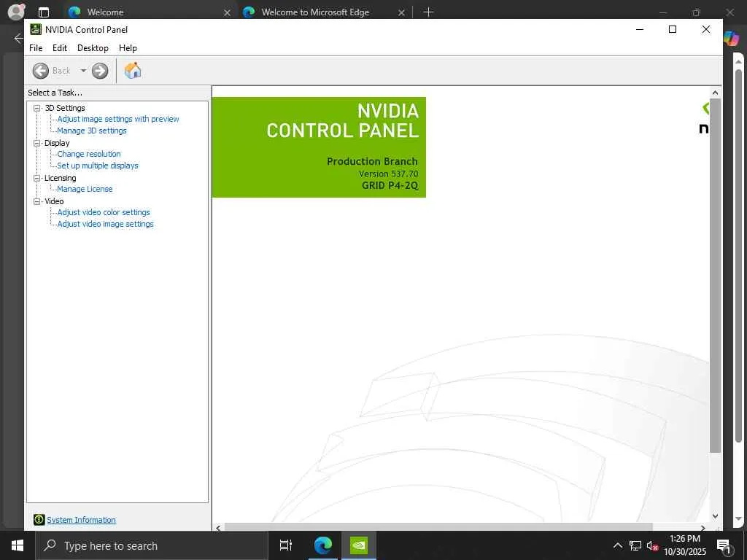
Task: Open Manage License task
Action: coord(85,189)
